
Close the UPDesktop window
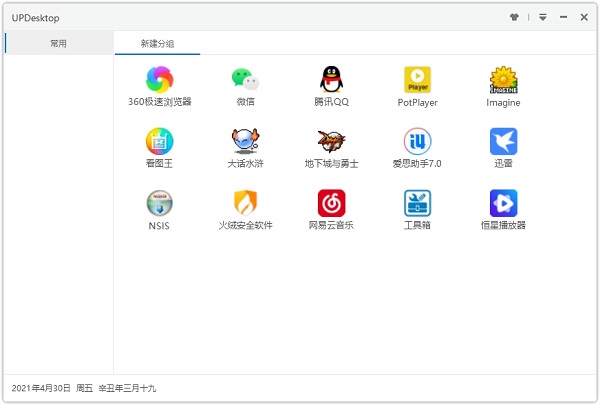click(584, 17)
